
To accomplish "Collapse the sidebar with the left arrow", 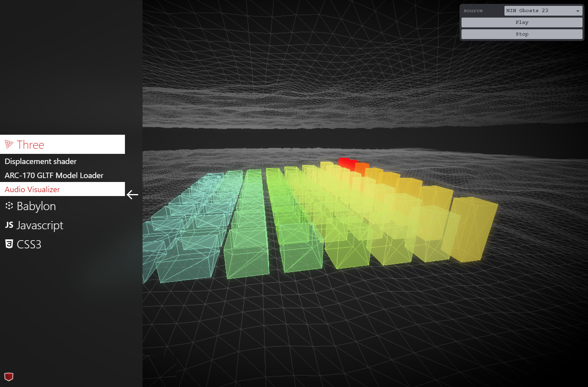I will coord(132,194).
